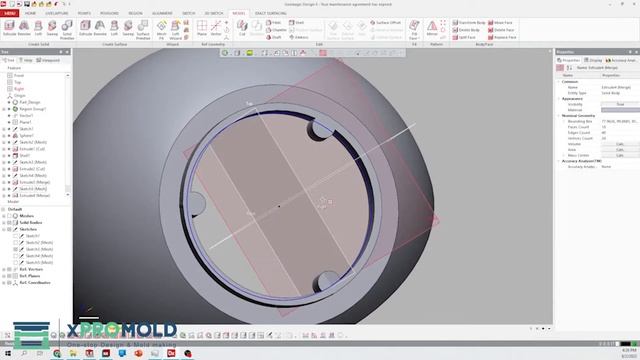Expand the Extrude3 (Merge) feature node
The height and width of the screenshot is (360, 640).
[4, 182]
